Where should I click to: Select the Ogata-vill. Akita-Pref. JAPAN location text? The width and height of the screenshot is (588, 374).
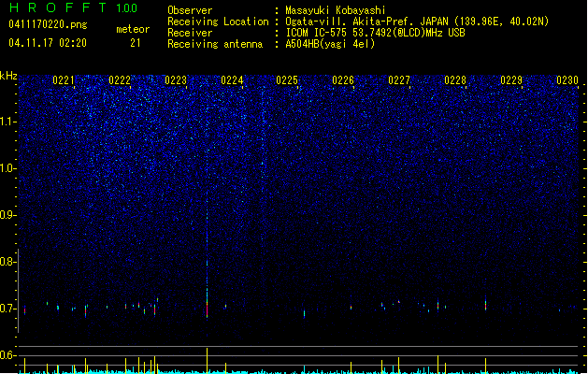click(x=417, y=22)
